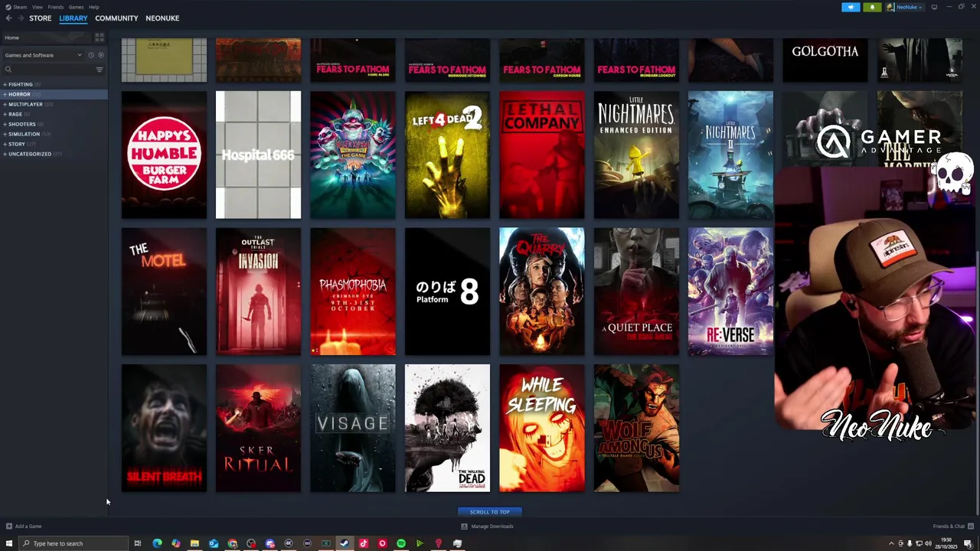
Task: Click the library search field
Action: 47,70
